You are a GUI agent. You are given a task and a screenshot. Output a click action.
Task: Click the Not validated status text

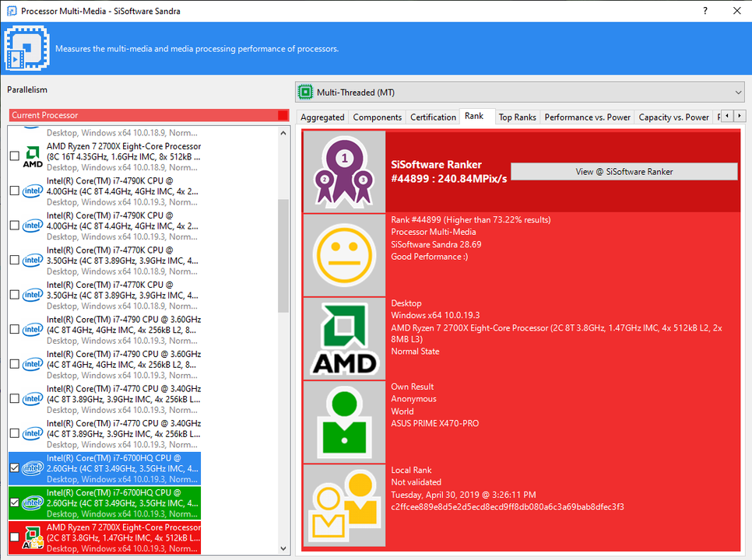point(416,482)
